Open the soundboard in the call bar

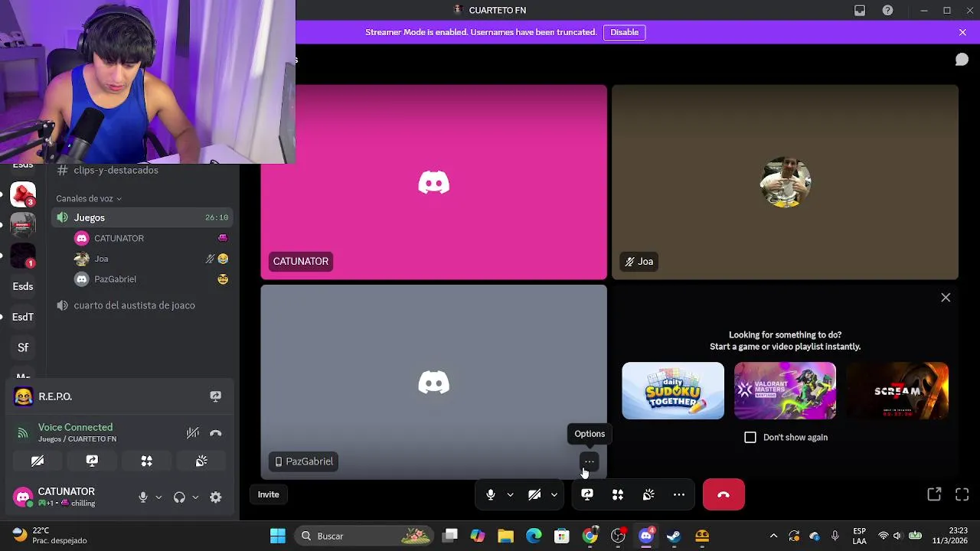[x=648, y=494]
